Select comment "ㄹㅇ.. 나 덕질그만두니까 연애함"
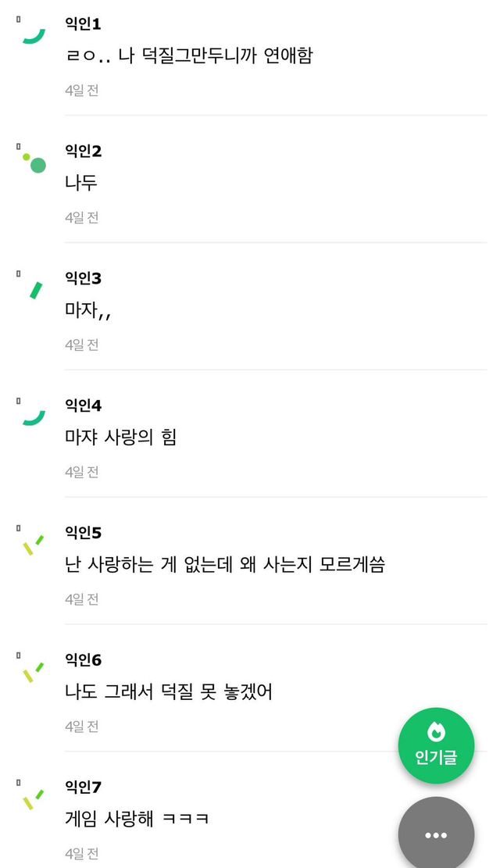This screenshot has width=500, height=868. pos(189,56)
